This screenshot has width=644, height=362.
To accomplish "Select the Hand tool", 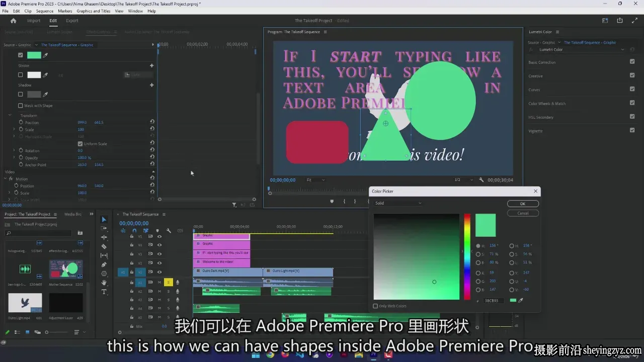I will [104, 283].
